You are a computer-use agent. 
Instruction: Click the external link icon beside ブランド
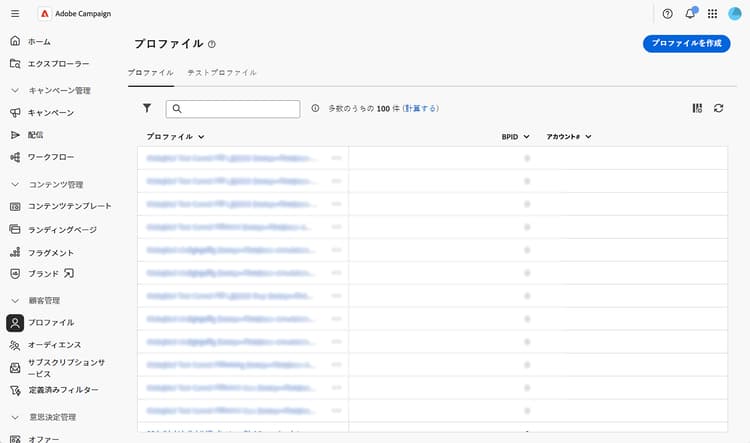69,273
